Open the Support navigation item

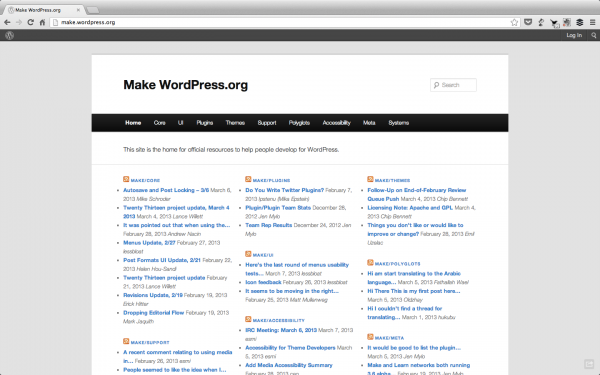[x=267, y=123]
